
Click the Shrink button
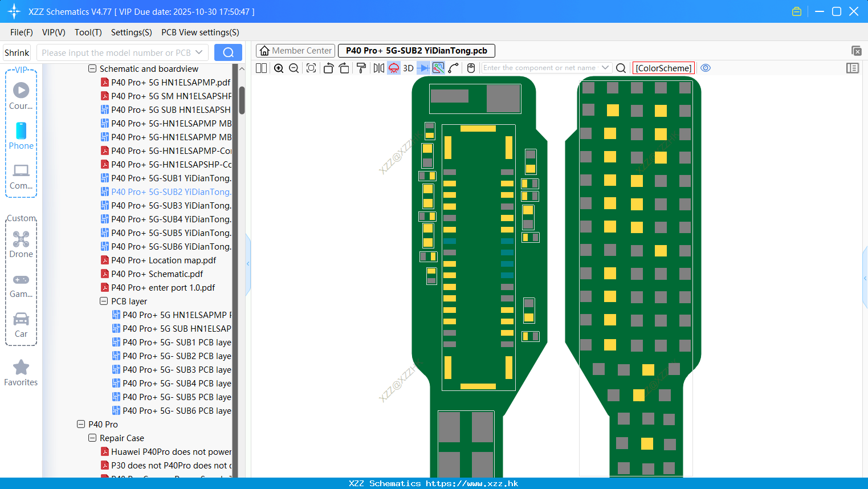pos(17,52)
